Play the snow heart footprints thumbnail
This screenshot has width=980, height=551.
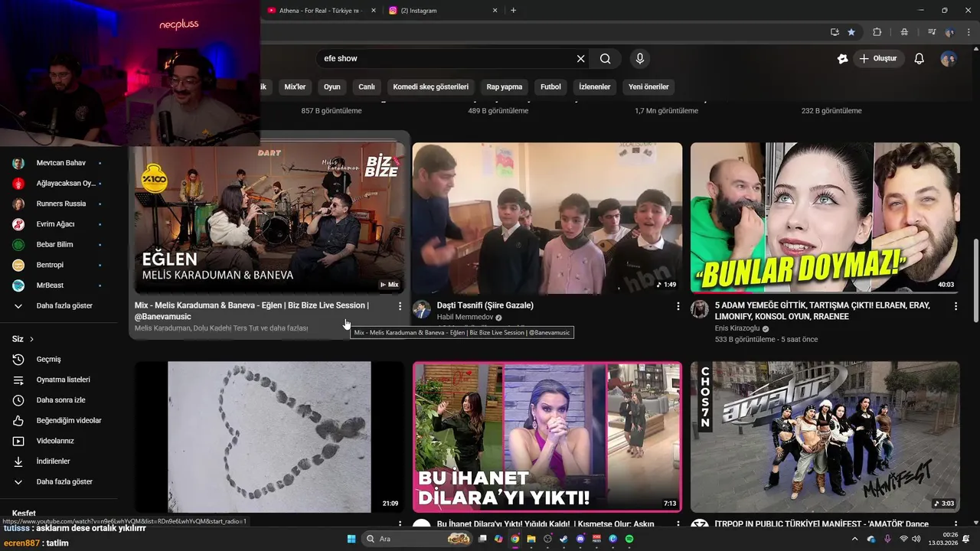(x=269, y=437)
